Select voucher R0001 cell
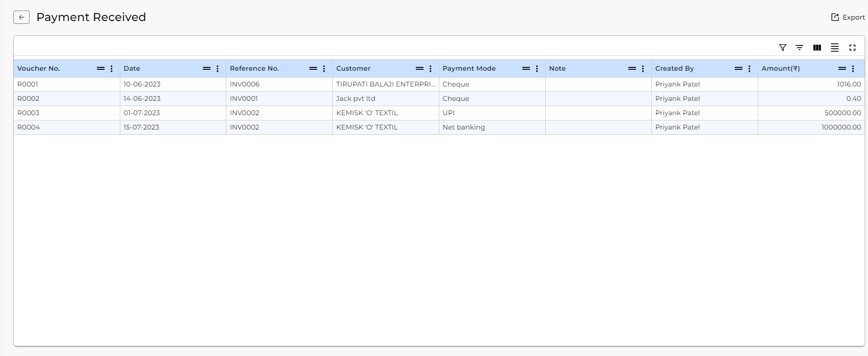Image resolution: width=868 pixels, height=356 pixels. [67, 84]
